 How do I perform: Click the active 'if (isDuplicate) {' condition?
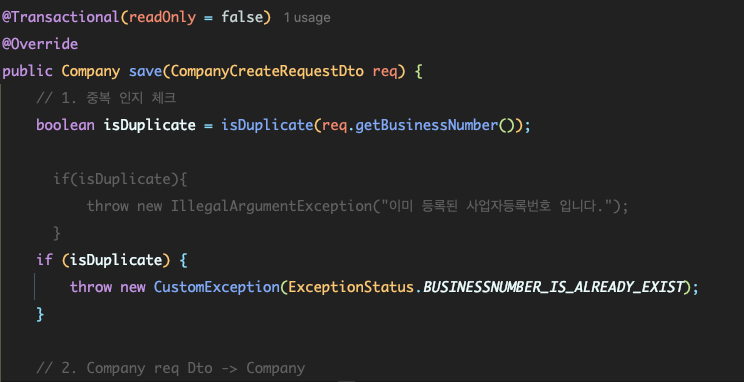[x=112, y=260]
